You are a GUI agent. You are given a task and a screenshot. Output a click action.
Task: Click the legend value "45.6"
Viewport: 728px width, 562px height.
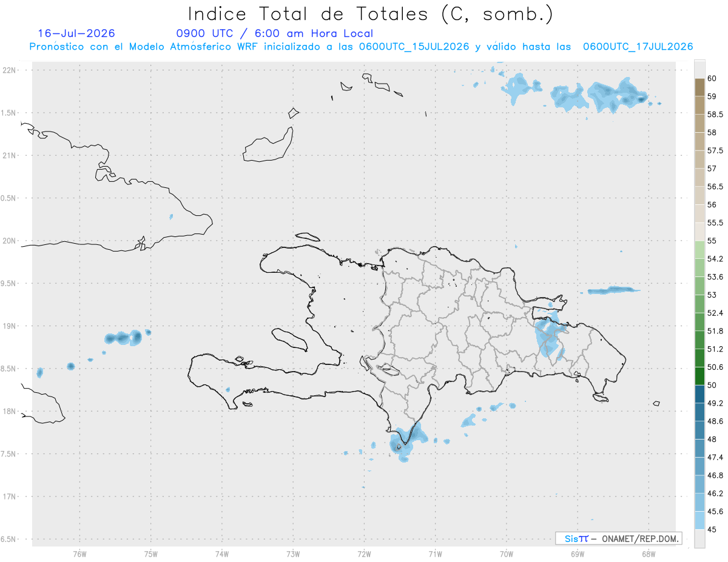715,512
